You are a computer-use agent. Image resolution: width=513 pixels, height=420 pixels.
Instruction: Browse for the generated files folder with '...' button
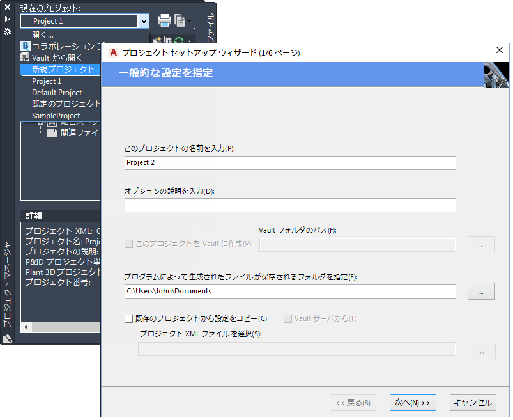481,292
